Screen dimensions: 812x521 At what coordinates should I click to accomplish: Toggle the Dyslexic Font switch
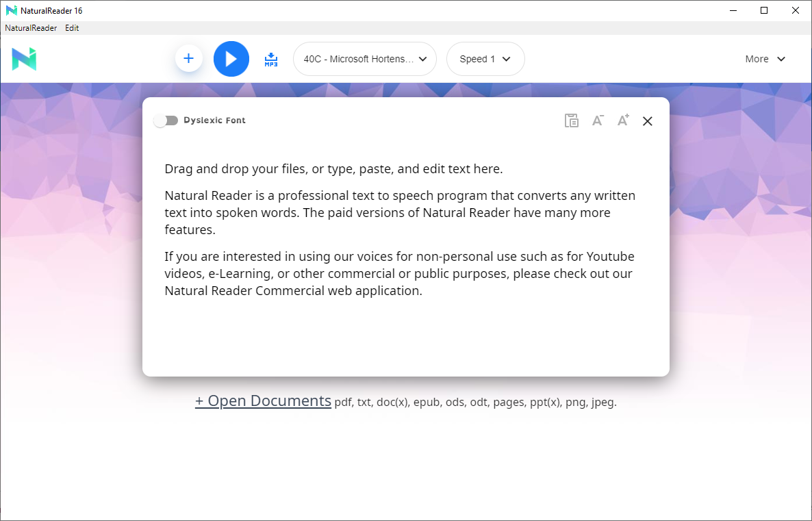tap(166, 120)
